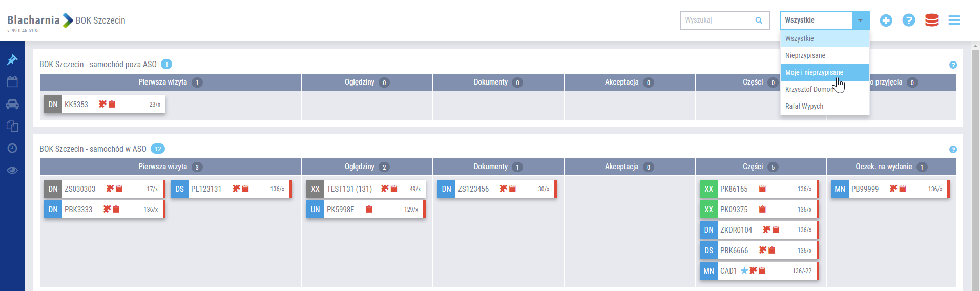Click the Wyszukaj search field
The height and width of the screenshot is (291, 980).
[718, 20]
